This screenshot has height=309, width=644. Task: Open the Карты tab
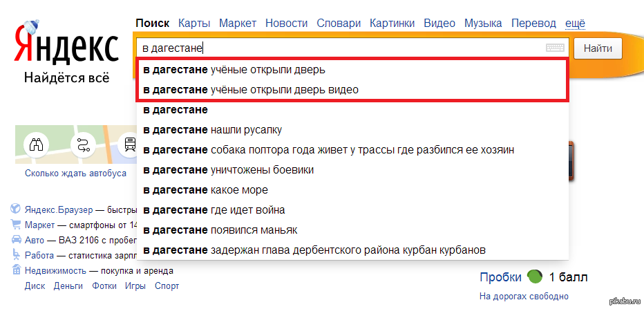pyautogui.click(x=194, y=24)
